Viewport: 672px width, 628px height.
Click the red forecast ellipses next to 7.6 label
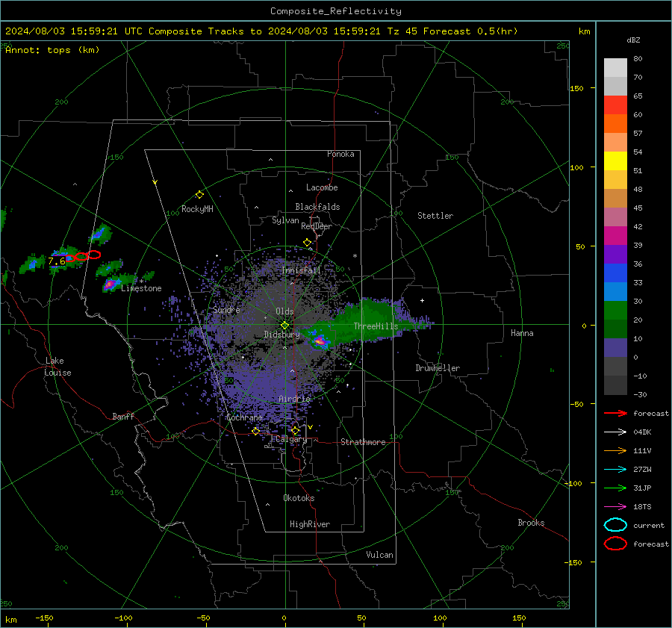83,256
